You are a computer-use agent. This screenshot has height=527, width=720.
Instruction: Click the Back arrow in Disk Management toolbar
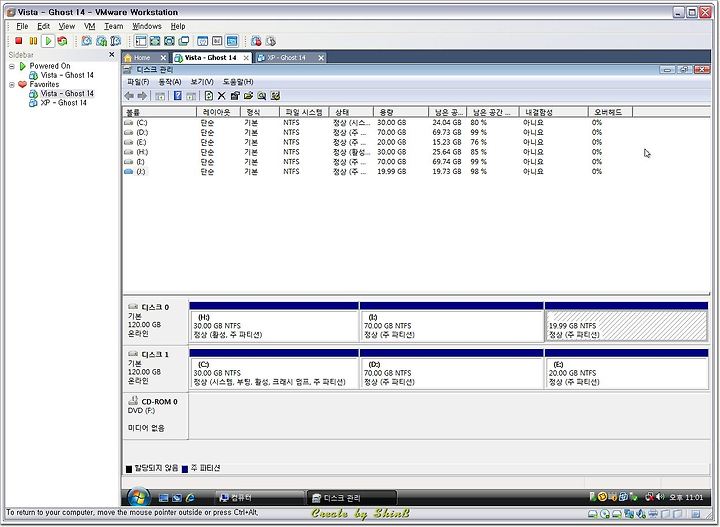[129, 96]
